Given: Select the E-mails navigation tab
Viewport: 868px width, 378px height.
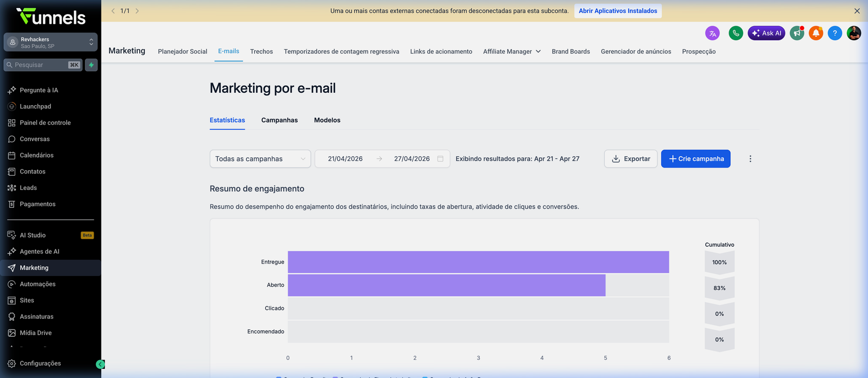Looking at the screenshot, I should 228,52.
